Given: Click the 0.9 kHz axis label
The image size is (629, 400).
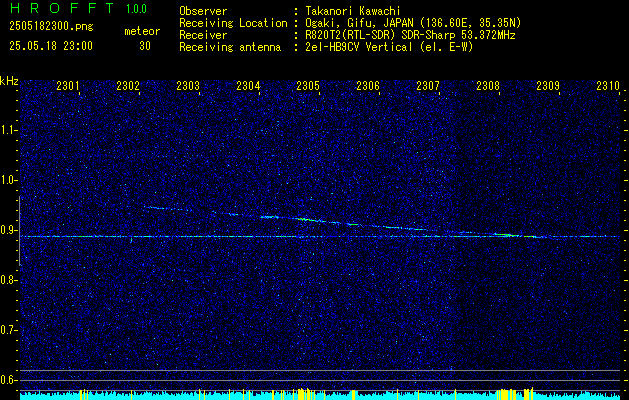Looking at the screenshot, I should coord(8,230).
